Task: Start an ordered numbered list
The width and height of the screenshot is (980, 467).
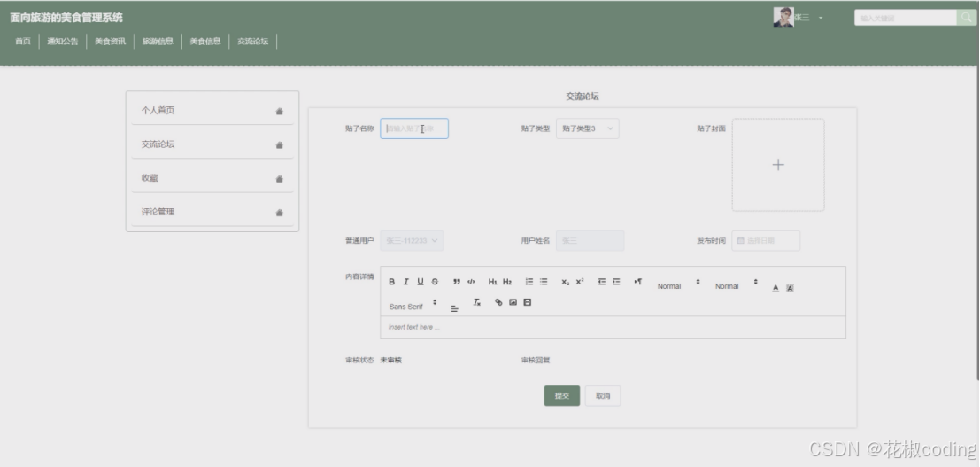Action: (x=529, y=282)
